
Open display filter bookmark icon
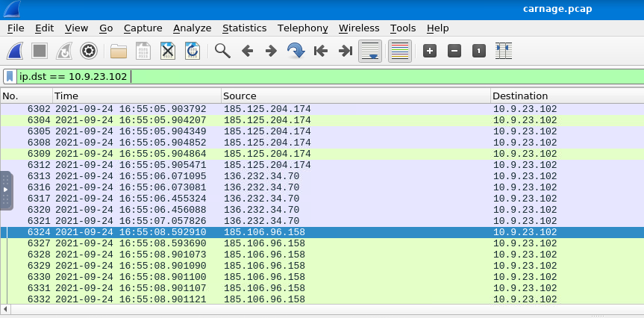pyautogui.click(x=10, y=77)
